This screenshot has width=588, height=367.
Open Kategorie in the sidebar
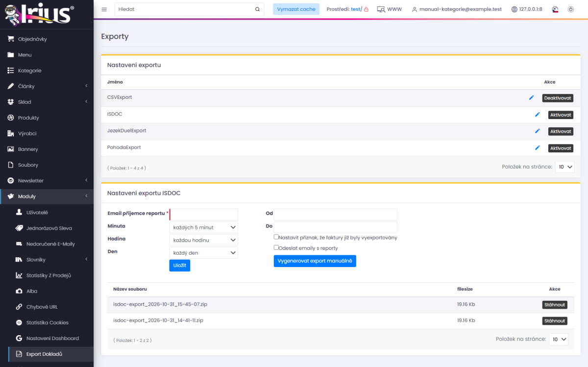47,71
